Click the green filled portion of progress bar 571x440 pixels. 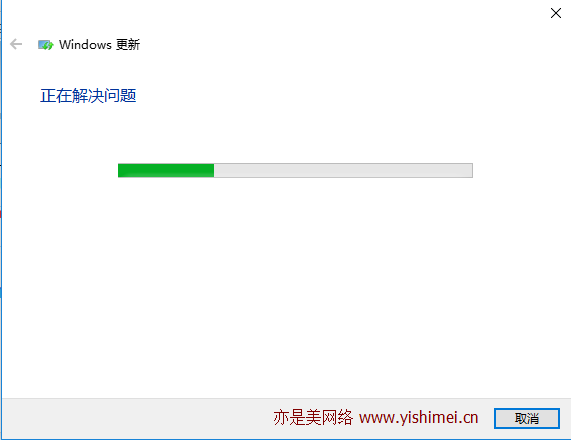click(166, 170)
